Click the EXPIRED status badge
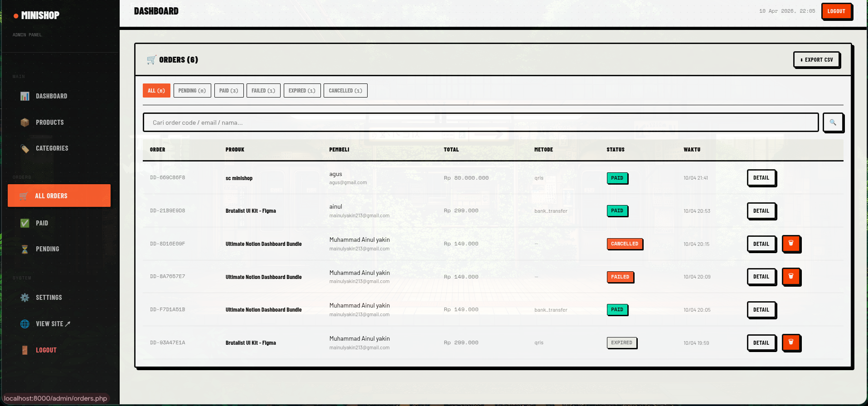The width and height of the screenshot is (868, 406). pyautogui.click(x=621, y=342)
